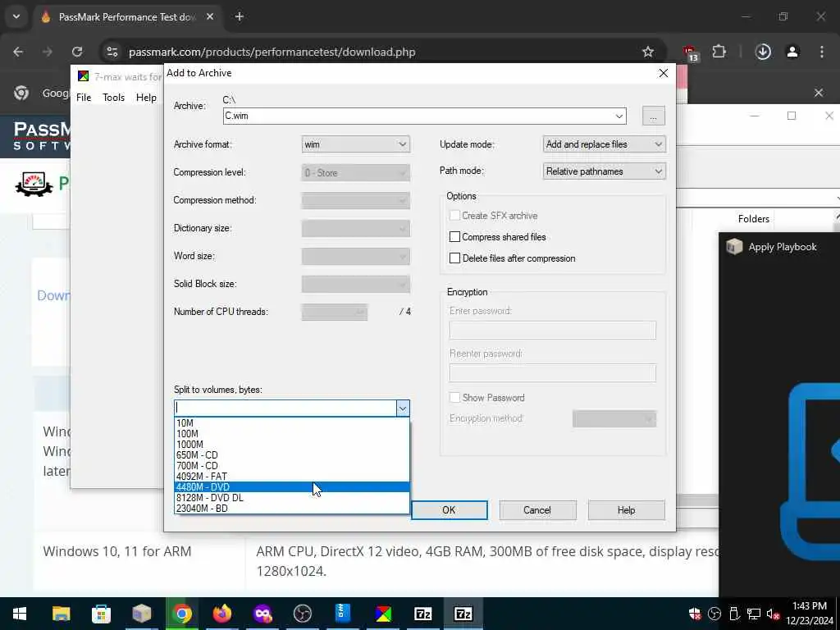Open OBS Studio from taskbar
Screen dimensions: 840x630
click(x=303, y=614)
